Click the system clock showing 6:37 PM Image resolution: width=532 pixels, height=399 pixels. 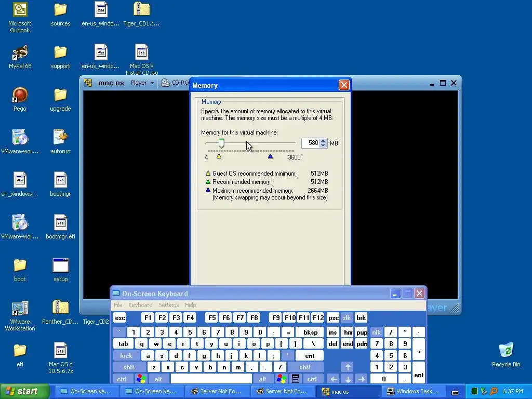click(513, 391)
